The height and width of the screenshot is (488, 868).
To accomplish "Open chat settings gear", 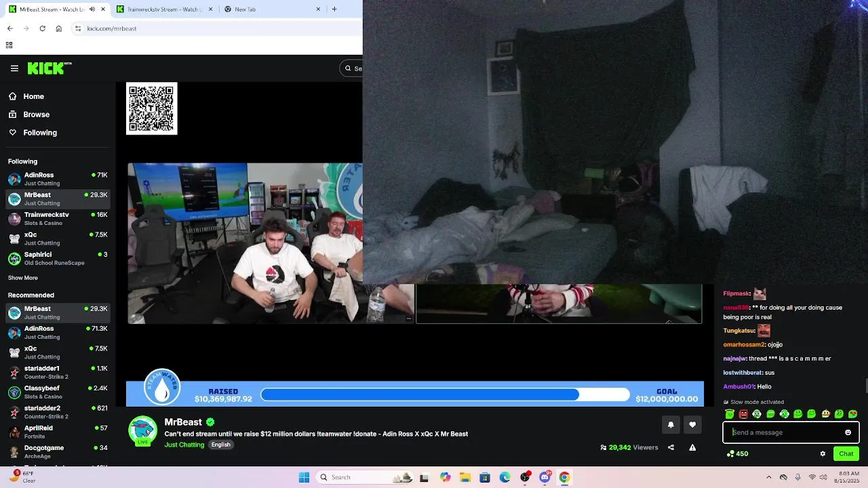I will pos(823,454).
